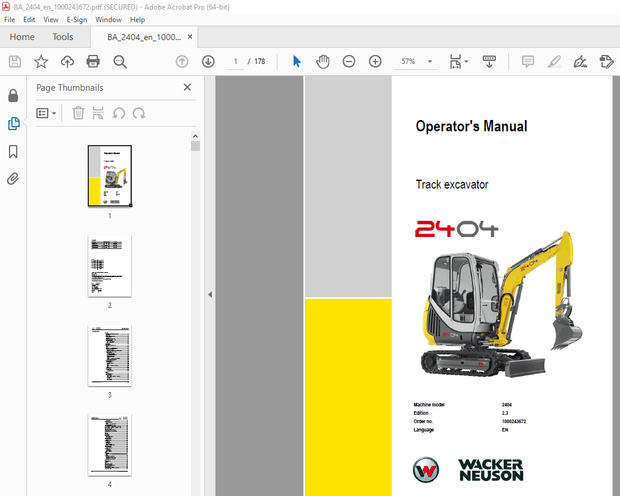Collapse the navigation pane arrow

tap(210, 295)
